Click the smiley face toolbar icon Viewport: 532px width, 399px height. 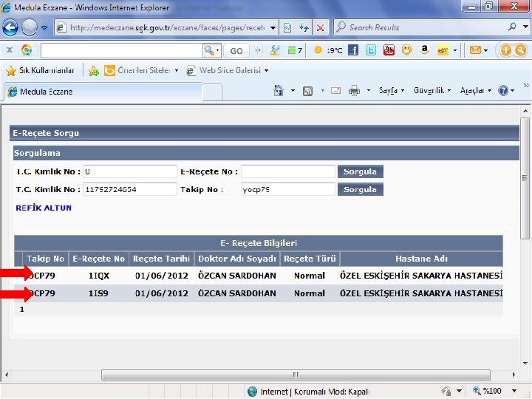pos(406,50)
